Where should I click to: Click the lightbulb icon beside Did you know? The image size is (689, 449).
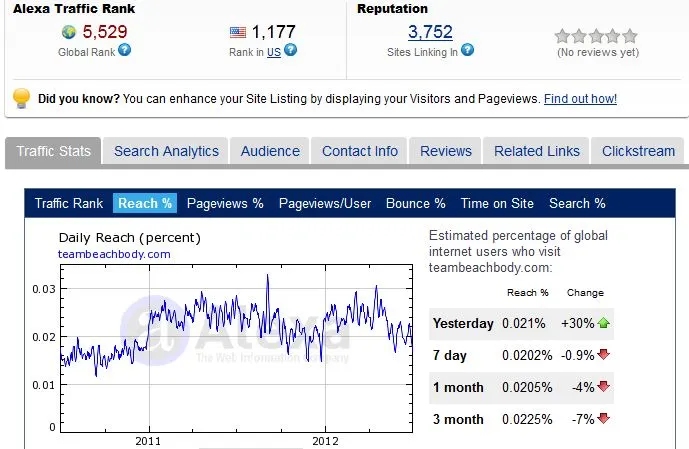coord(22,98)
